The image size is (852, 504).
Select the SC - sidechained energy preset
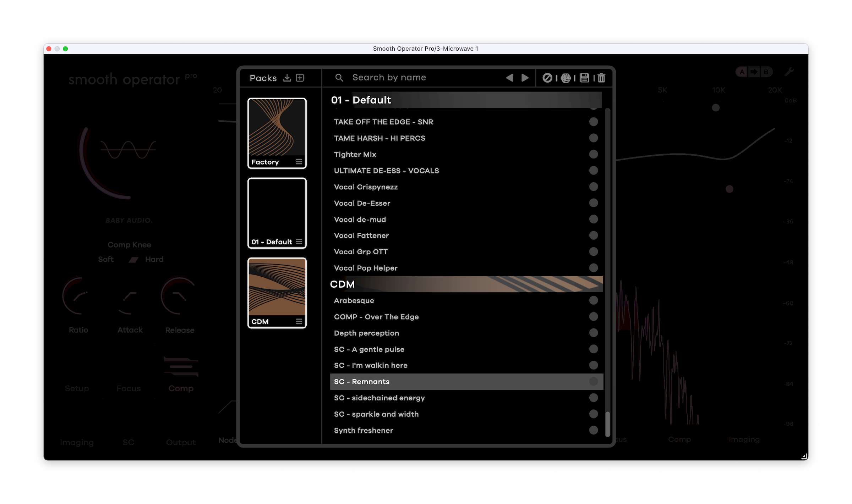point(379,398)
